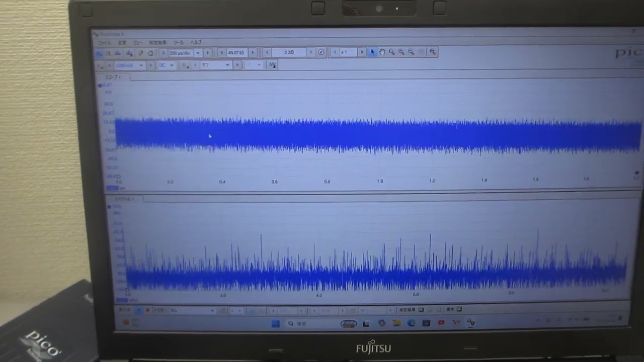The width and height of the screenshot is (644, 362).
Task: Increase the 49.07 kS sample count
Action: [x=253, y=53]
